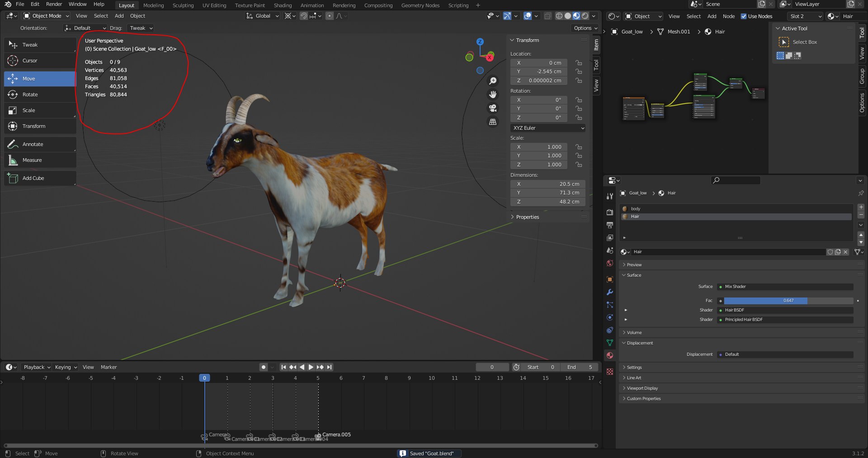The image size is (868, 458).
Task: Toggle timeline auto keying record button
Action: 264,367
